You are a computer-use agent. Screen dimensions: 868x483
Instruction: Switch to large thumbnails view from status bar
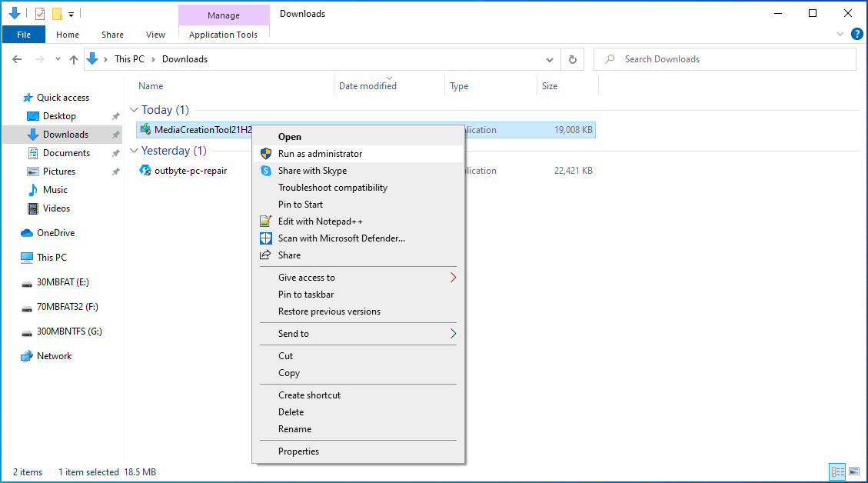[x=854, y=471]
